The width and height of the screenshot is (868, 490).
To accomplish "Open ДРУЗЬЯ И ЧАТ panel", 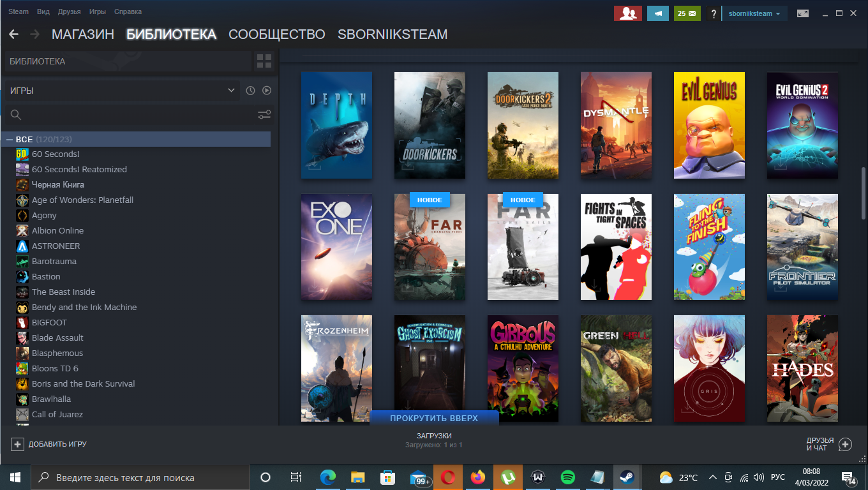I will pyautogui.click(x=829, y=445).
